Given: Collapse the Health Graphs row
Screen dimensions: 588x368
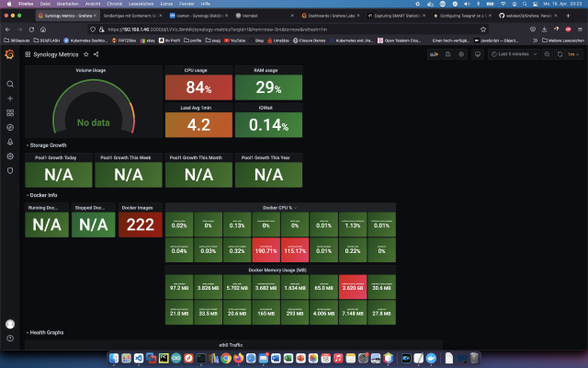Looking at the screenshot, I should 45,333.
